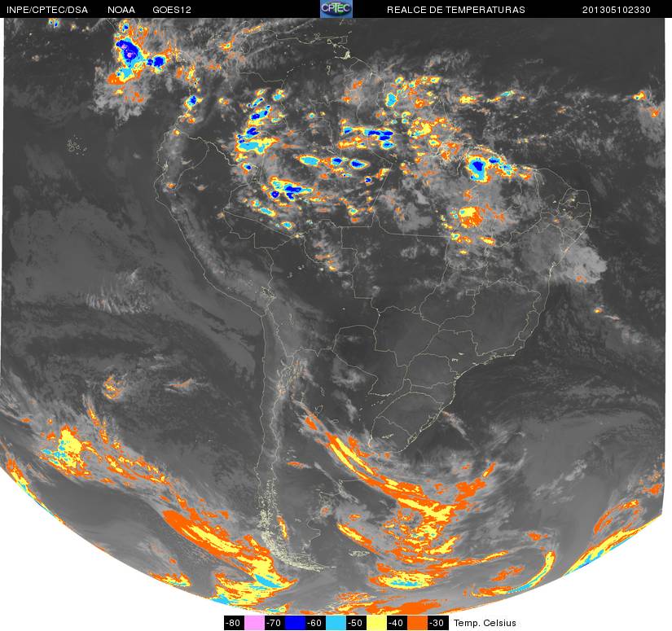Click the cyan legend swatch after -60
This screenshot has width=672, height=631.
click(x=336, y=622)
